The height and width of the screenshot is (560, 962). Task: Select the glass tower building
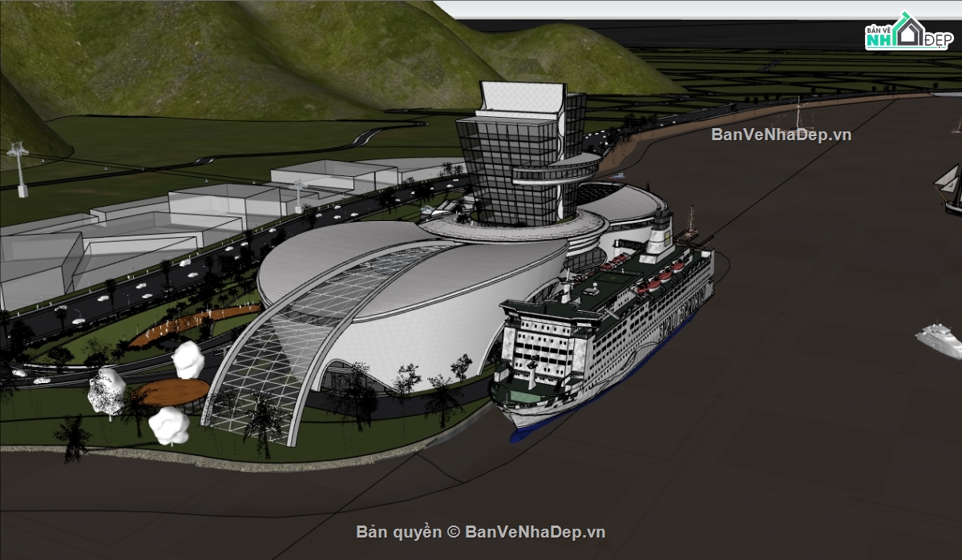(x=519, y=152)
